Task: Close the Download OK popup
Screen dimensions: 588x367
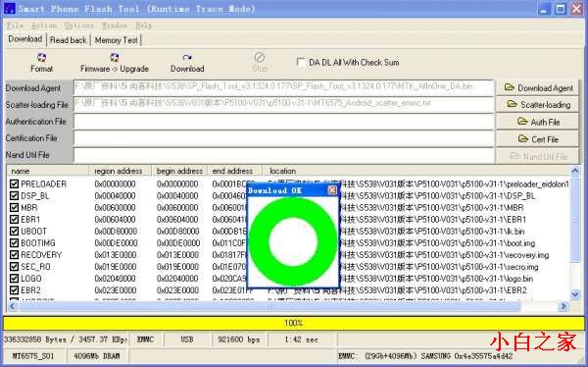Action: coord(332,190)
